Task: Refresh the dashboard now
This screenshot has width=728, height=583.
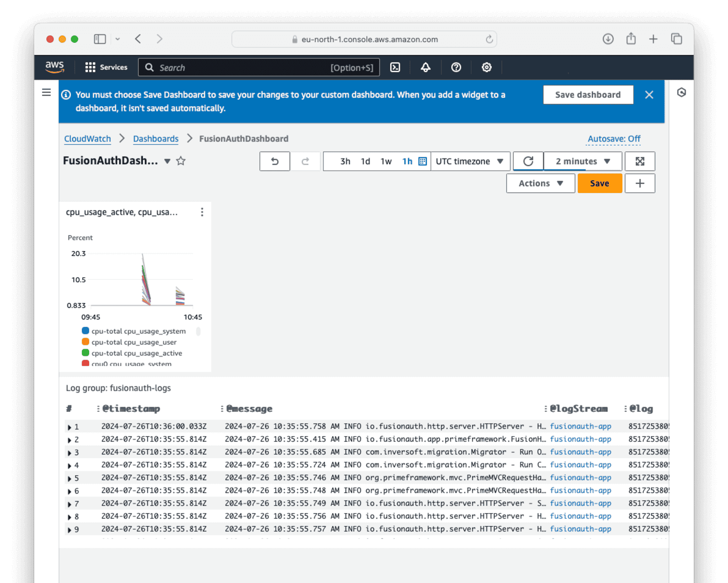Action: pos(528,161)
